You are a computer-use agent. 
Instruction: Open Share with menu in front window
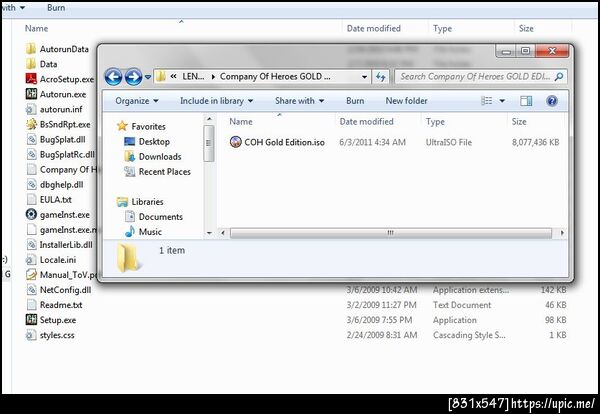(x=300, y=101)
